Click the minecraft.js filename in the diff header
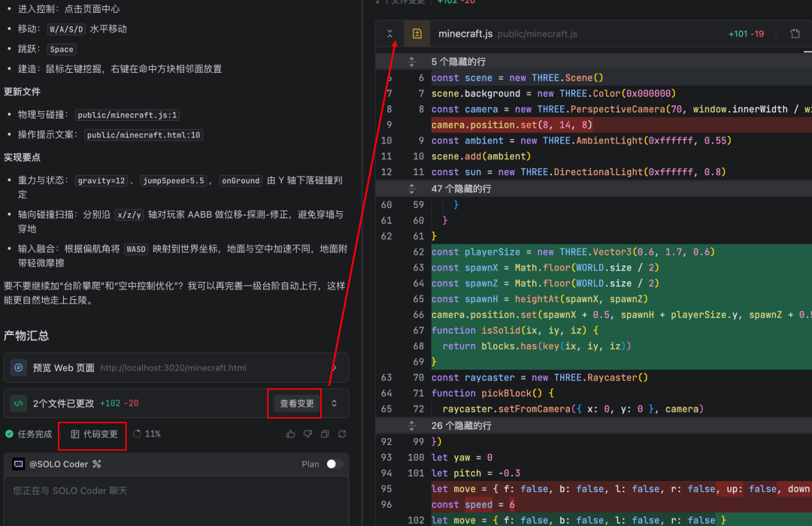 [x=465, y=34]
